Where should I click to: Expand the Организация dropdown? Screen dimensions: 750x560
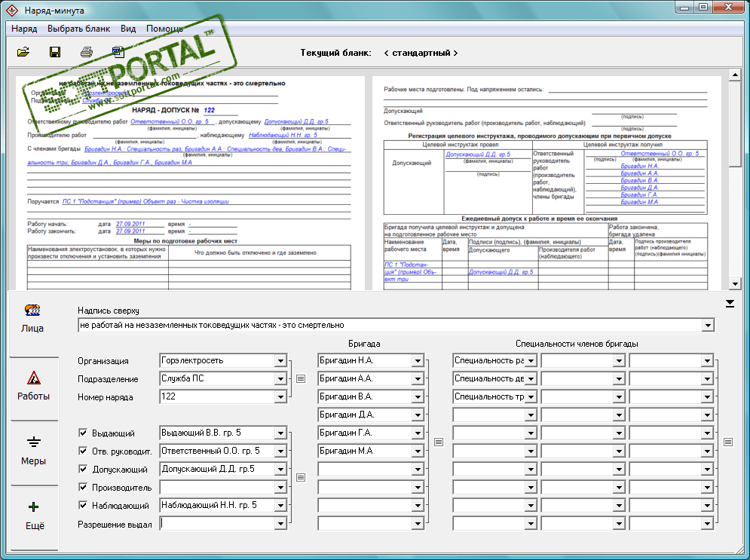click(x=280, y=361)
